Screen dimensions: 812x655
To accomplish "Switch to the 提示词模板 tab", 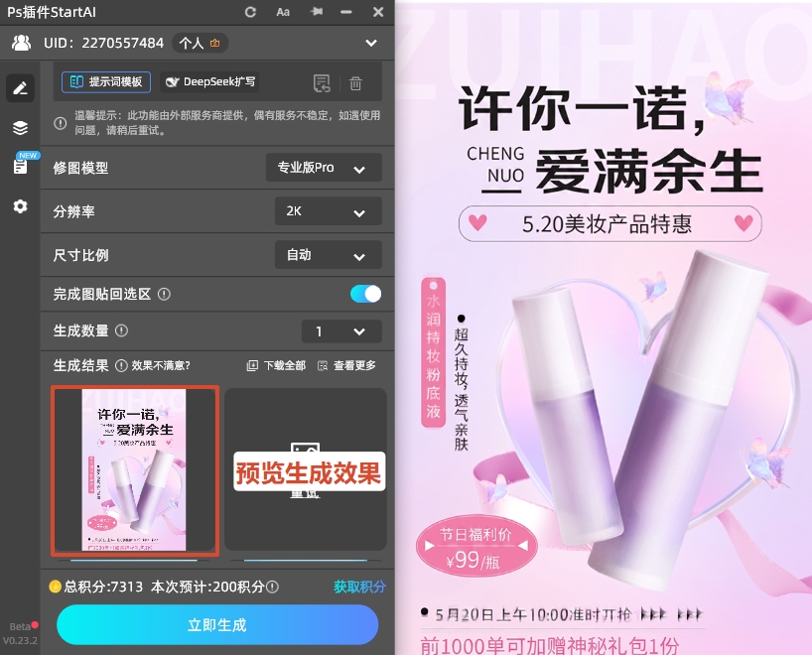I will point(105,82).
